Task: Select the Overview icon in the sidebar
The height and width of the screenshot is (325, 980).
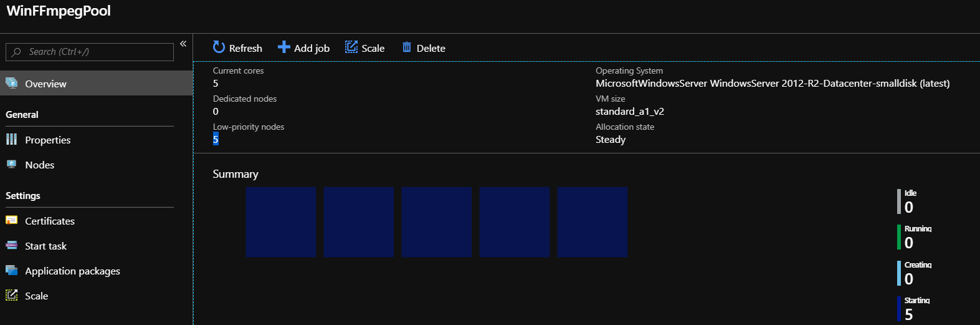Action: [11, 83]
